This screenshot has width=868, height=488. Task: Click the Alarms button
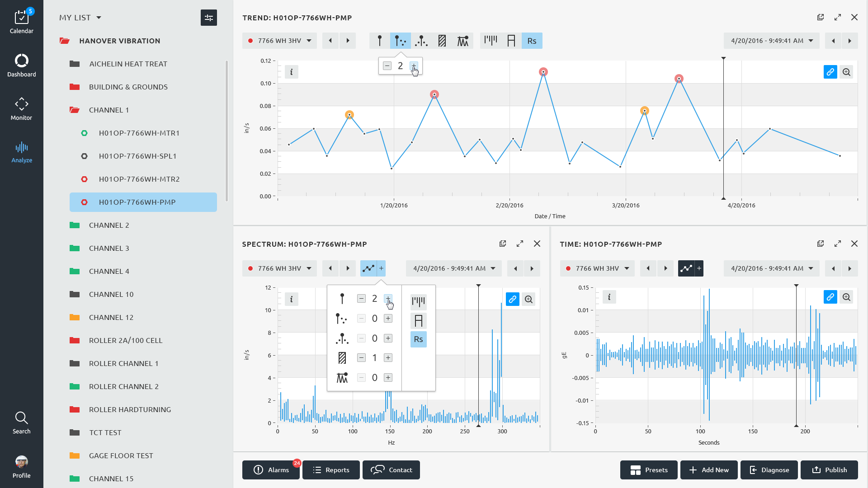point(271,470)
